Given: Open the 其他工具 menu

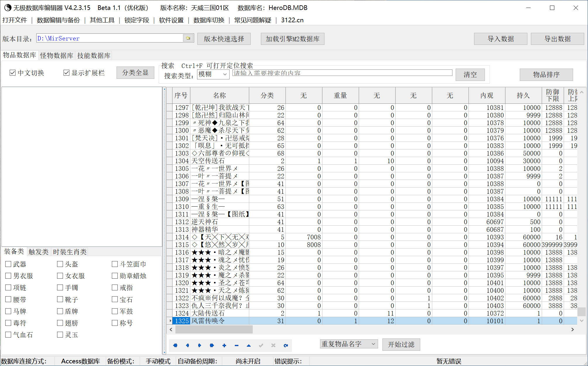Looking at the screenshot, I should (102, 20).
